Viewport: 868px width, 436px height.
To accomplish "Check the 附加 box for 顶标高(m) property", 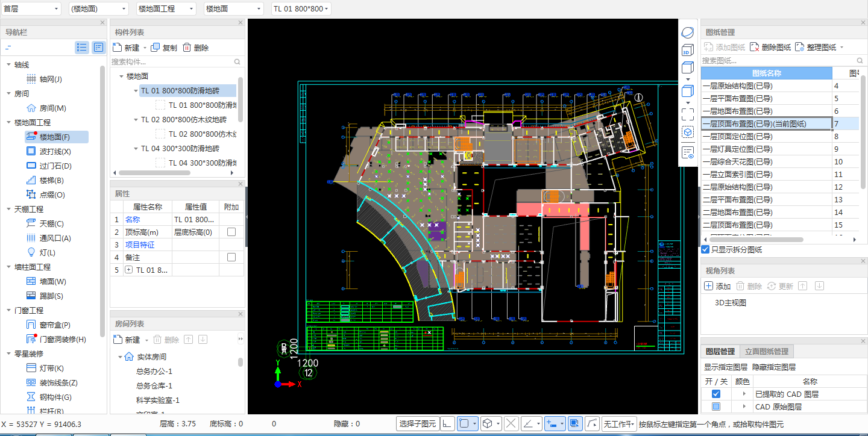I will click(x=231, y=232).
